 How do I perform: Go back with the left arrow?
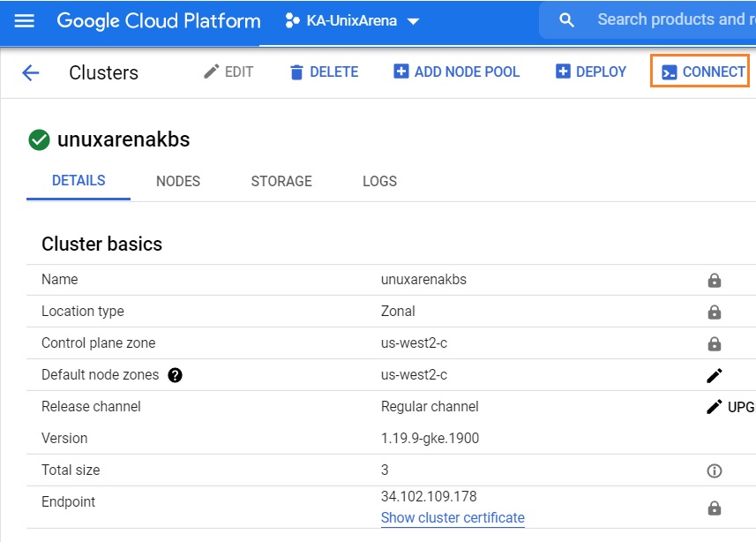(x=30, y=73)
